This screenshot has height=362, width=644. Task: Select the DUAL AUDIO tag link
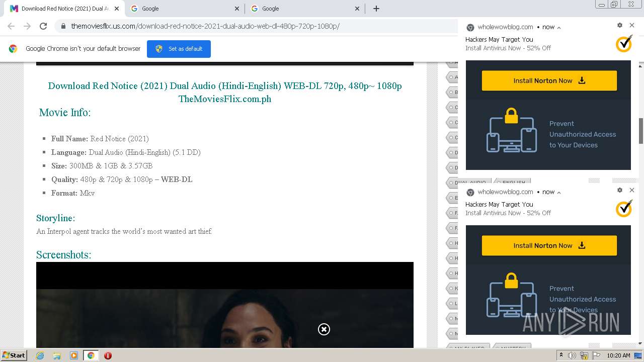[470, 183]
